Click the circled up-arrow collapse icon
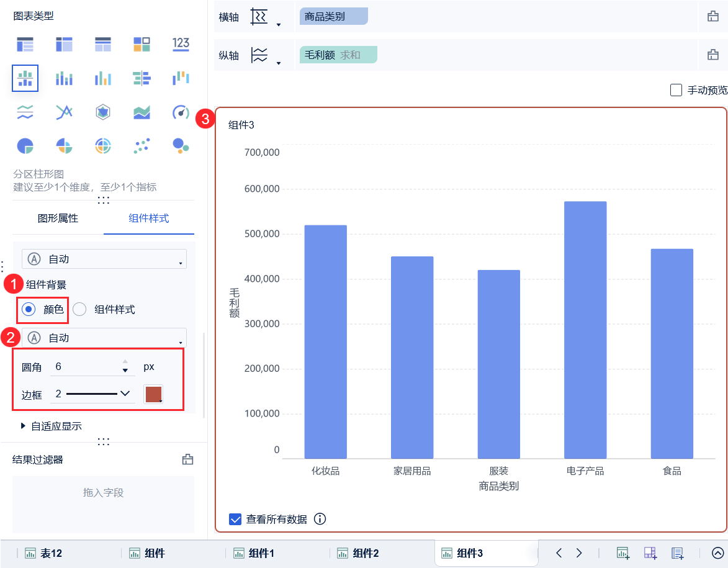The height and width of the screenshot is (568, 728). coord(718,552)
